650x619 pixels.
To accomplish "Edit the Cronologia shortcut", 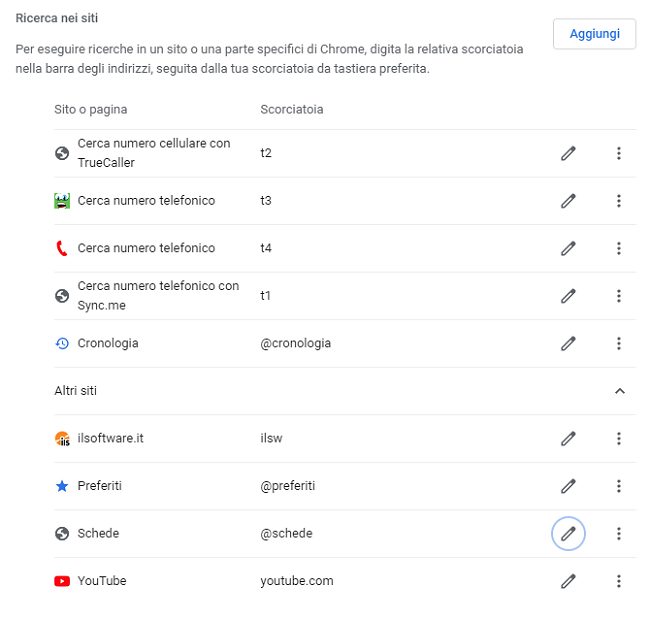I will [x=568, y=343].
